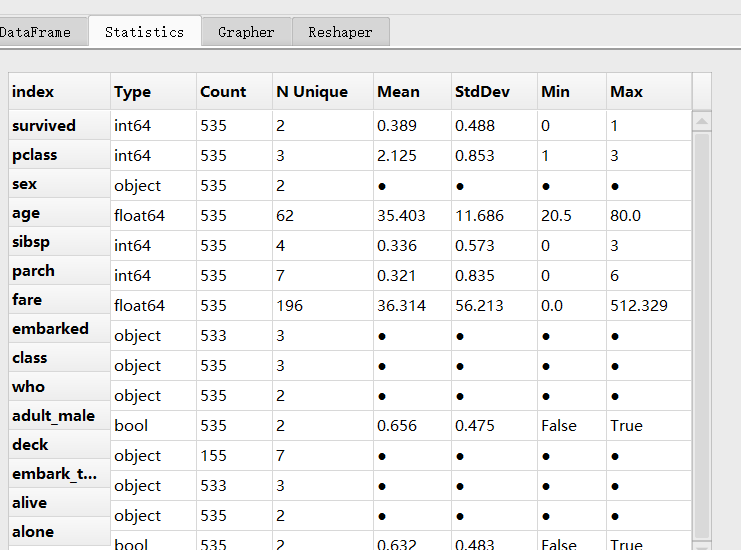Image resolution: width=741 pixels, height=550 pixels.
Task: Sort by the Count column header
Action: pos(234,91)
